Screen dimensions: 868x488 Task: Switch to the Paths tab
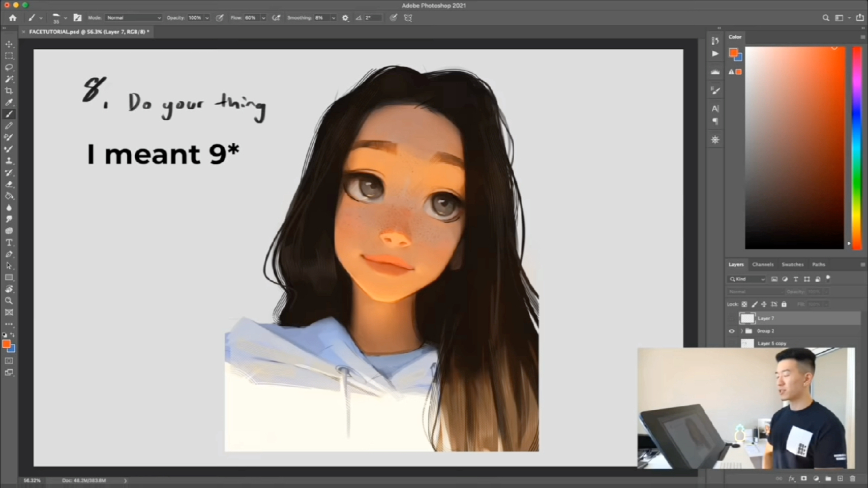tap(819, 264)
